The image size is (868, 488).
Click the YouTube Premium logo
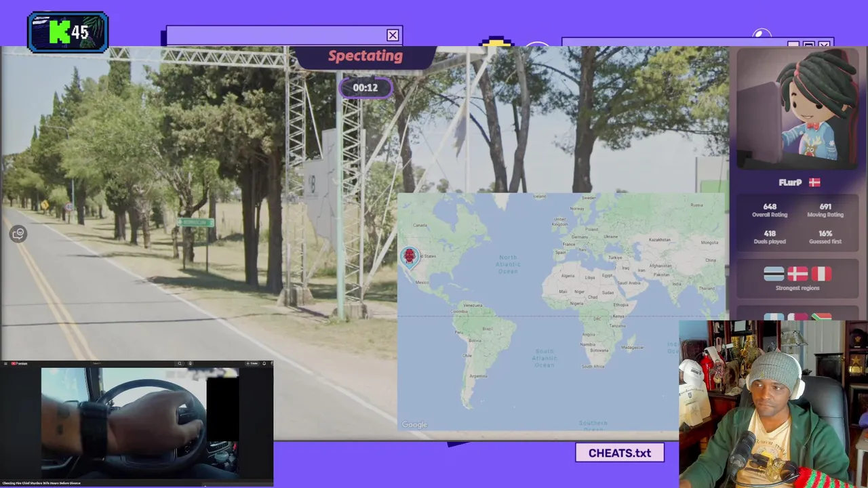click(19, 363)
